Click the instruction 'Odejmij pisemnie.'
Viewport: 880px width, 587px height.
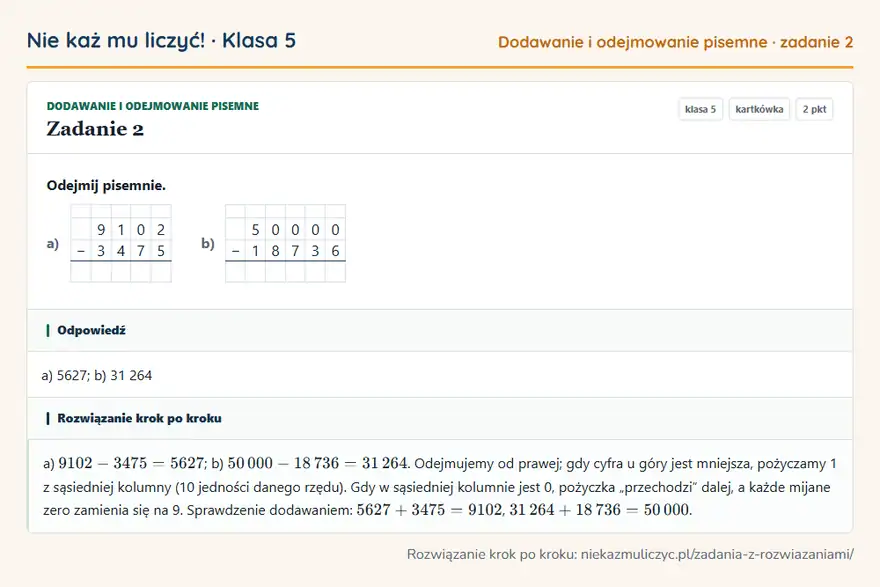click(106, 186)
